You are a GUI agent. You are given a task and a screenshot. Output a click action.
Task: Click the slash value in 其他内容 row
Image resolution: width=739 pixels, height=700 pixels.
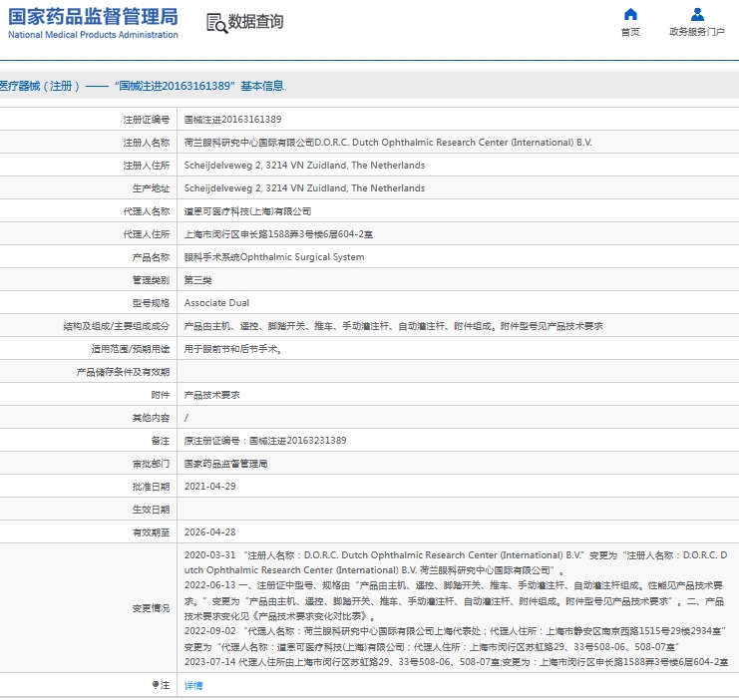click(186, 418)
